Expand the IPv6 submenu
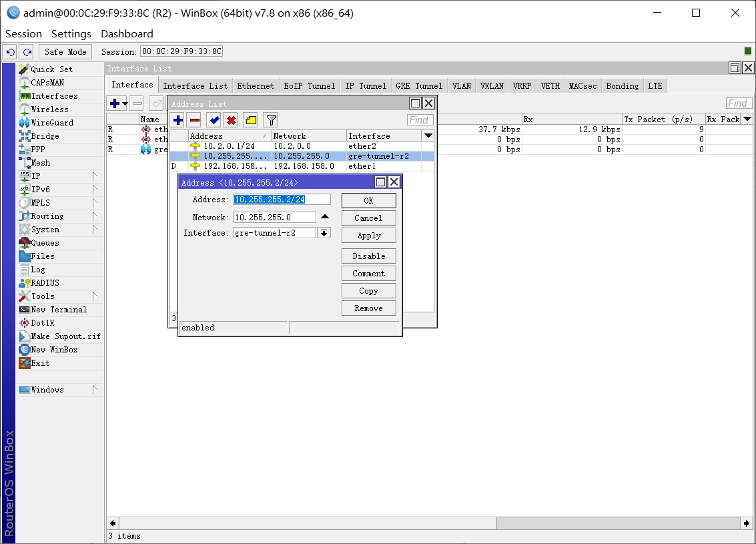756x544 pixels. pyautogui.click(x=61, y=190)
